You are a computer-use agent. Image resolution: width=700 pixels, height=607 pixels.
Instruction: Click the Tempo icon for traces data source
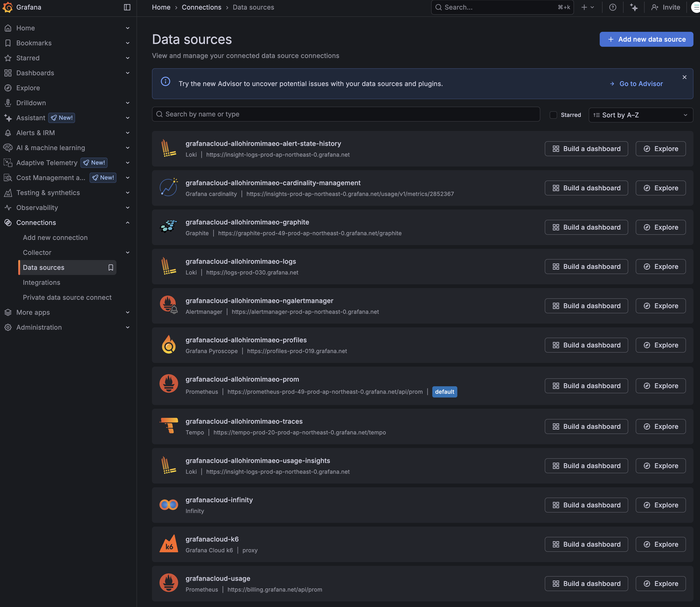coord(169,426)
